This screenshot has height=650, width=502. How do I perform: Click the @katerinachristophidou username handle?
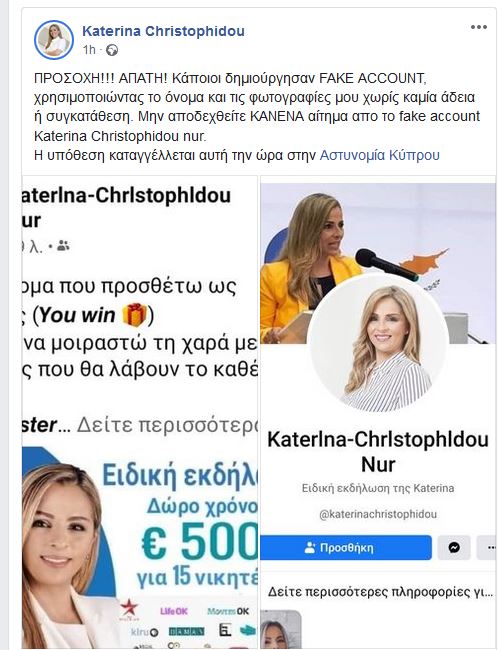click(378, 514)
